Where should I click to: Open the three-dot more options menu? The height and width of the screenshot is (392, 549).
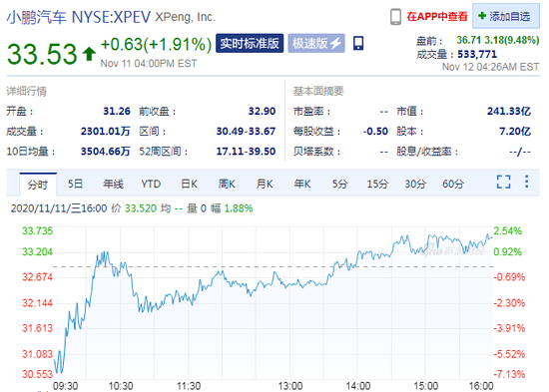[526, 182]
